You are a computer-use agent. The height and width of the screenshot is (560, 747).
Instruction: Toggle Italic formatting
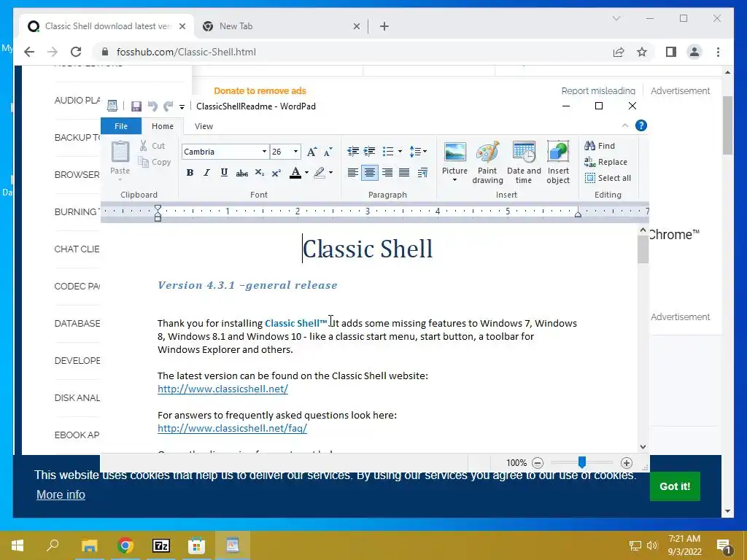tap(206, 172)
